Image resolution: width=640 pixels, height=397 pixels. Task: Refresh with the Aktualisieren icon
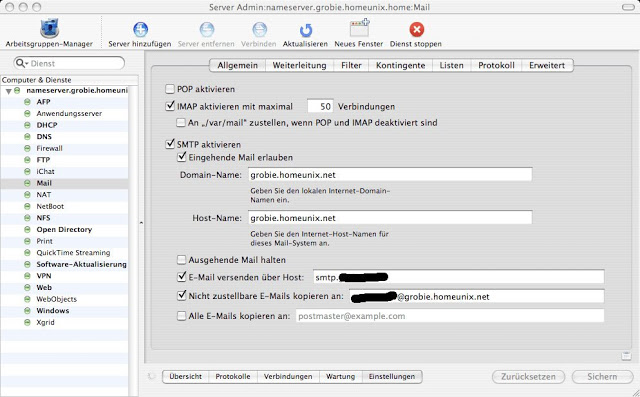305,30
